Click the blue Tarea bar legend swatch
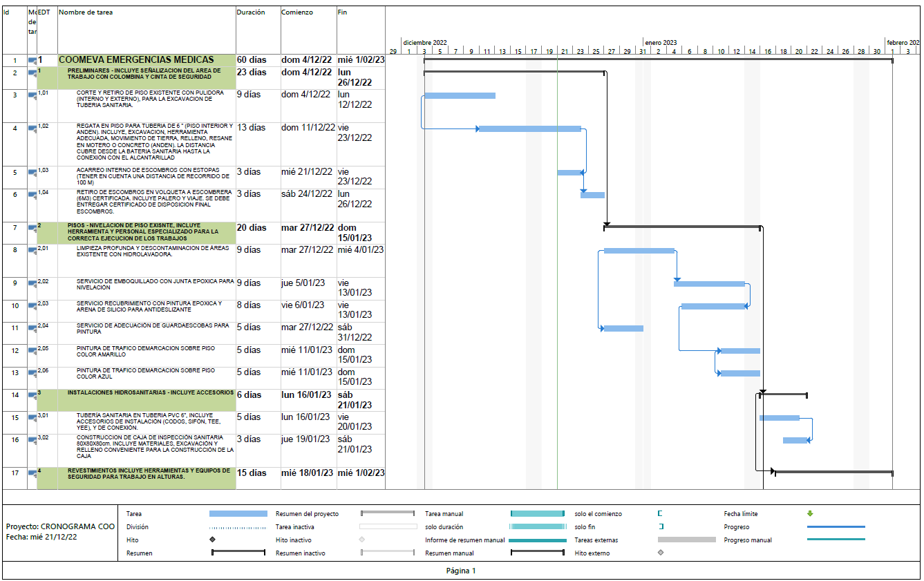 click(238, 513)
